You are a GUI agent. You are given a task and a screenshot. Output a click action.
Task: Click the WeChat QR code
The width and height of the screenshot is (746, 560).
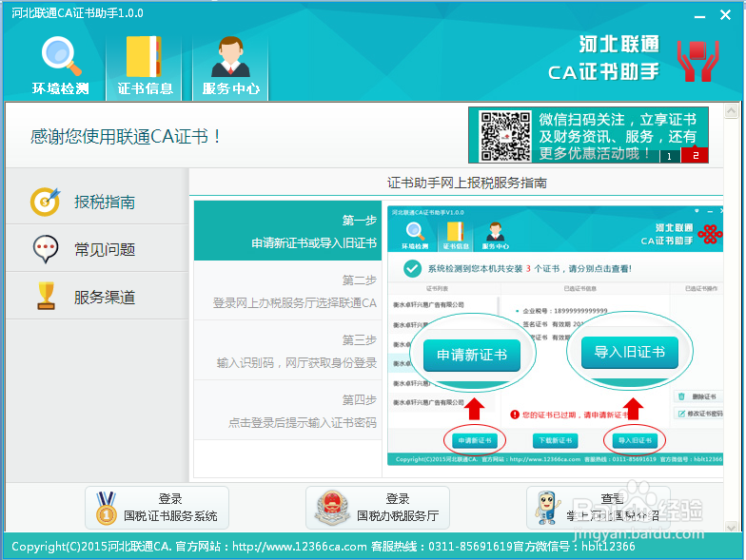tap(504, 136)
